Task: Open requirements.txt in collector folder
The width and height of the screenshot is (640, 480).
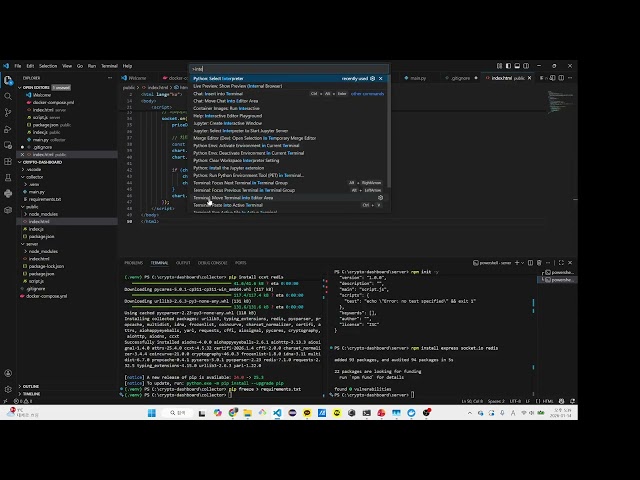Action: tap(44, 199)
